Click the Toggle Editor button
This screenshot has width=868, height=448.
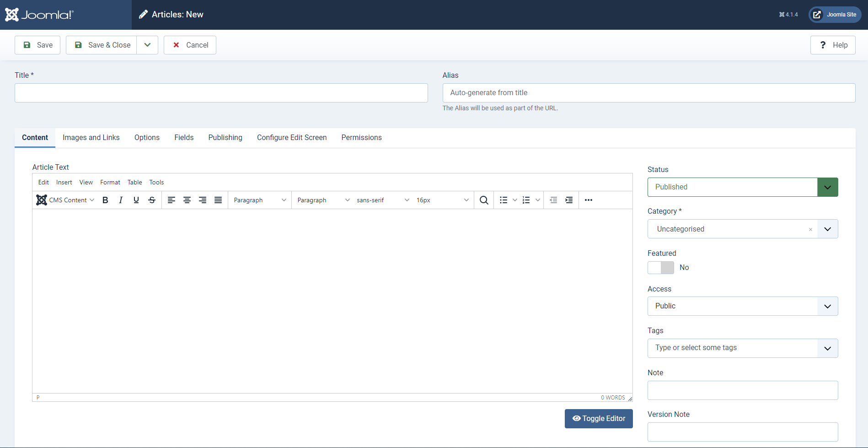click(599, 419)
